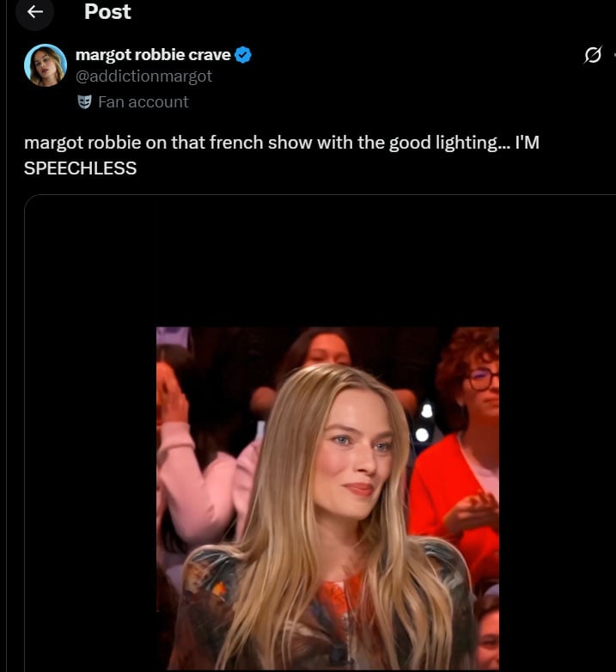Open the margot robbie crave display name
Screen dimensions: 616x672
(x=153, y=55)
